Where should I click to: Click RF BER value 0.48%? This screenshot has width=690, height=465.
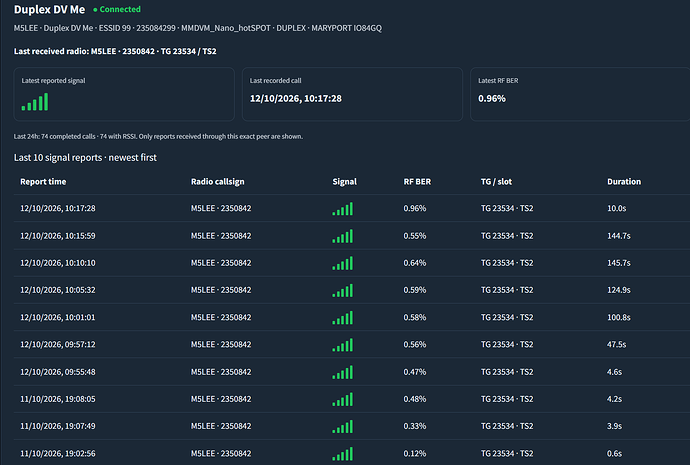tap(415, 399)
